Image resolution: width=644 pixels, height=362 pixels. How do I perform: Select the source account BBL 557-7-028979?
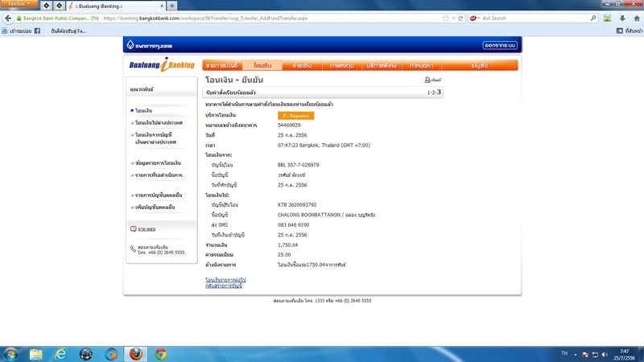tap(298, 165)
